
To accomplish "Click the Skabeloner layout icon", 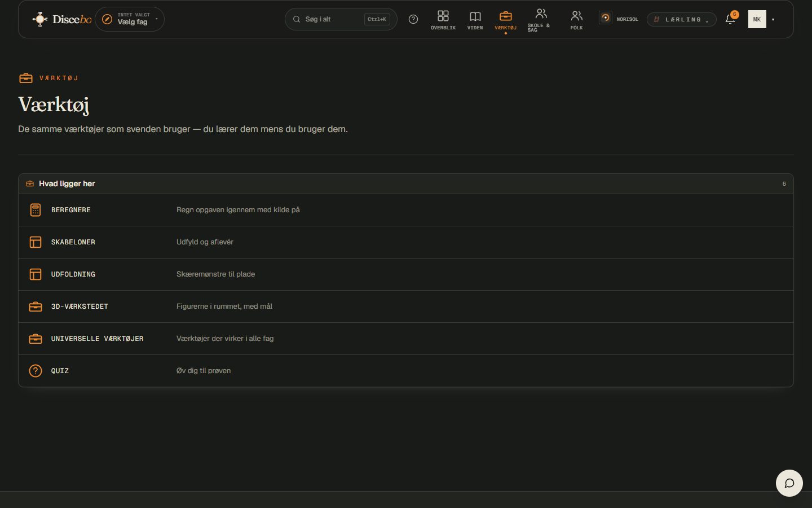I will (36, 242).
